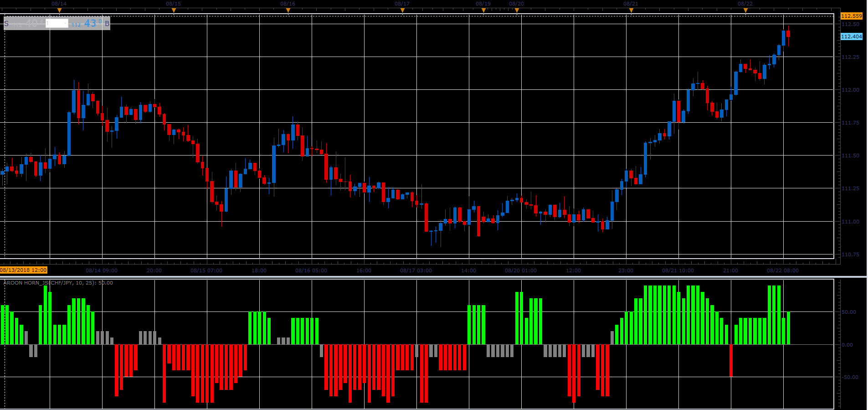
Task: Select the 08/14 day marker triangle
Action: pos(59,10)
